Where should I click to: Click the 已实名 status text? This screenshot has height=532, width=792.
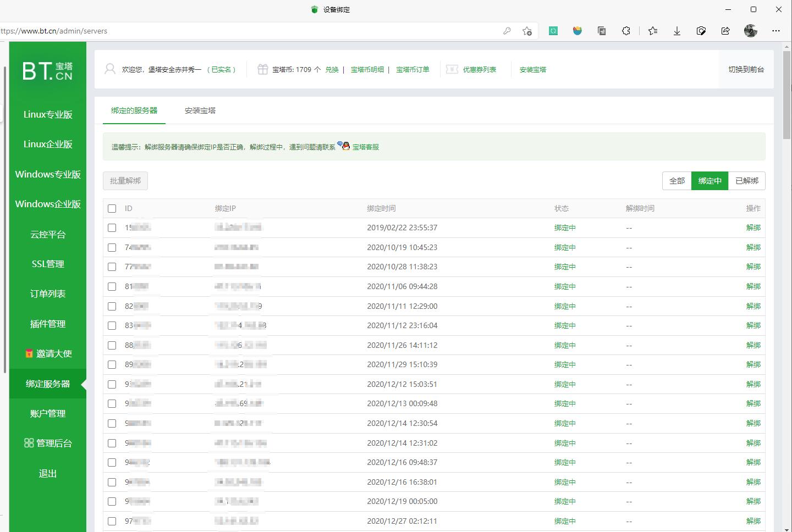pyautogui.click(x=222, y=70)
